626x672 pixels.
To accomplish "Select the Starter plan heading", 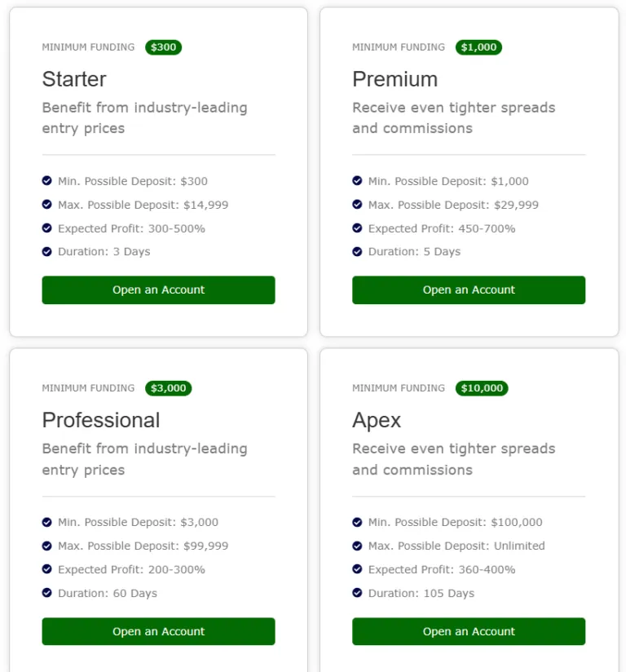I will pos(74,79).
